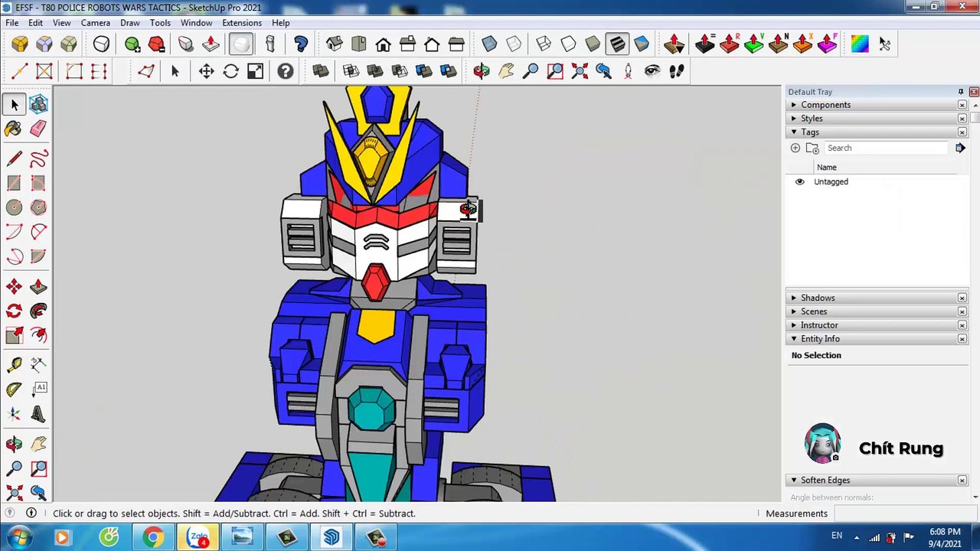Add a new tag folder
Image resolution: width=980 pixels, height=551 pixels.
[812, 148]
